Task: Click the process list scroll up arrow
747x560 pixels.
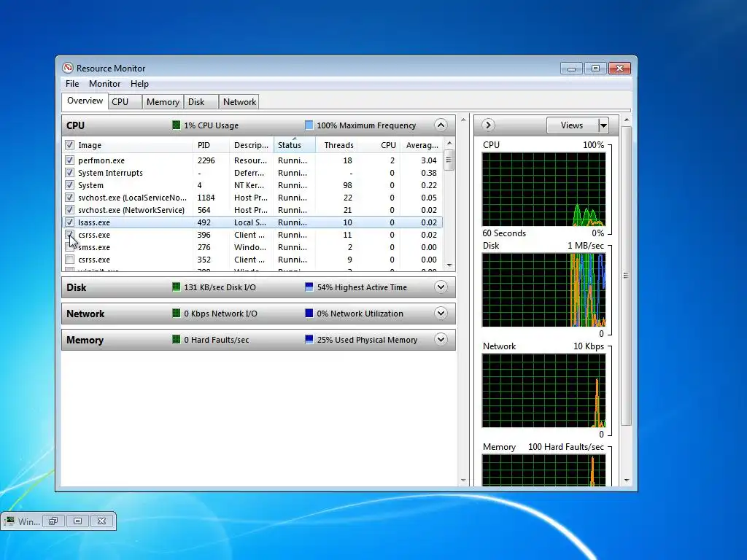Action: tap(449, 144)
